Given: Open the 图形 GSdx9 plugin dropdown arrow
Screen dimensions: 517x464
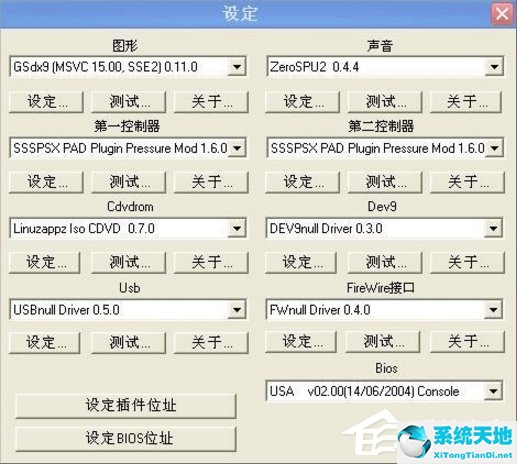Looking at the screenshot, I should coord(237,67).
